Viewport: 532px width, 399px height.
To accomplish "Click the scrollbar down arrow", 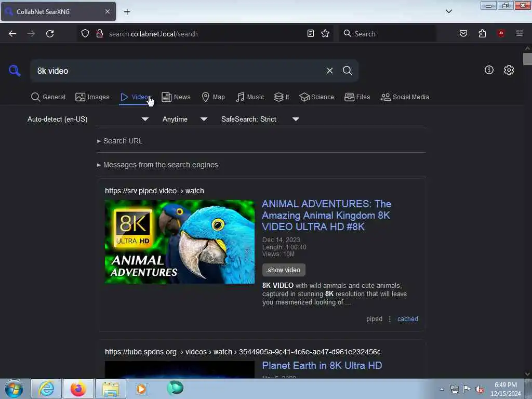I will [527, 374].
